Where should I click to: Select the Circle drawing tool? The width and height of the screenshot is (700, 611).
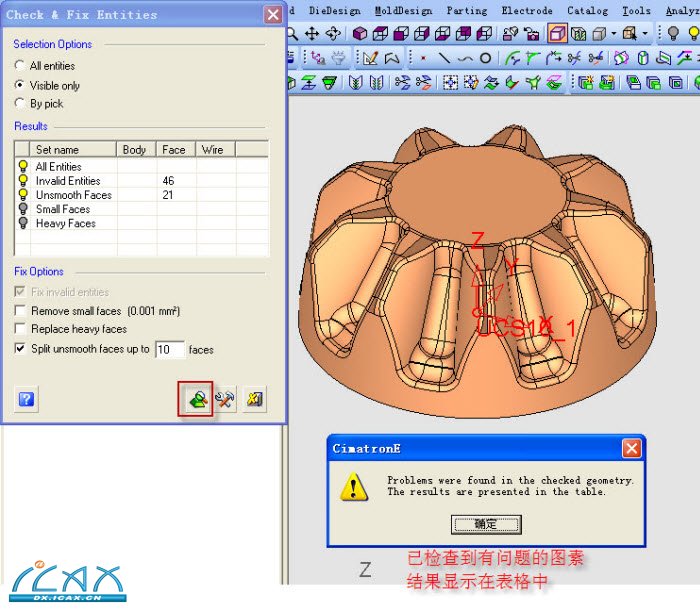coord(486,58)
